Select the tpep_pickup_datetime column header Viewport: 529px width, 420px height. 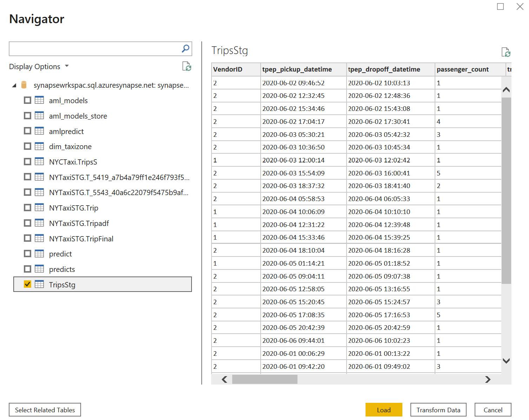(304, 69)
